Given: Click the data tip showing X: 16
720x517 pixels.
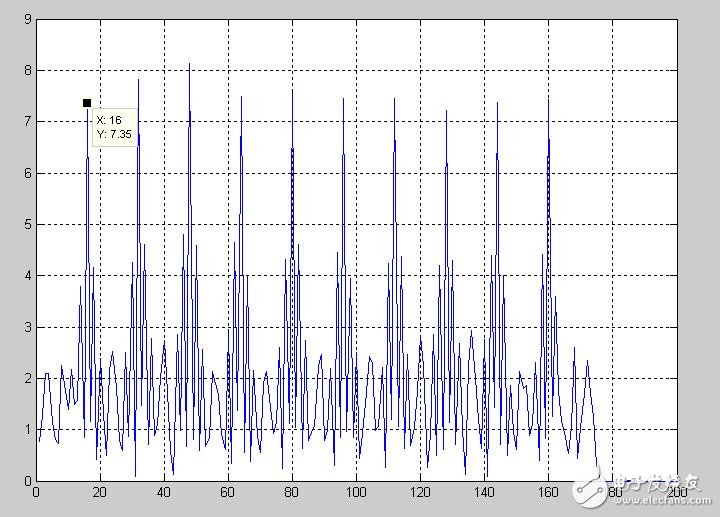Looking at the screenshot, I should 114,126.
